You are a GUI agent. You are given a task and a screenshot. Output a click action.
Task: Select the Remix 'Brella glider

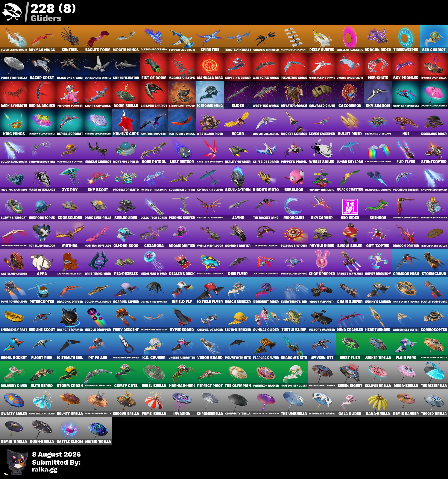pyautogui.click(x=14, y=430)
